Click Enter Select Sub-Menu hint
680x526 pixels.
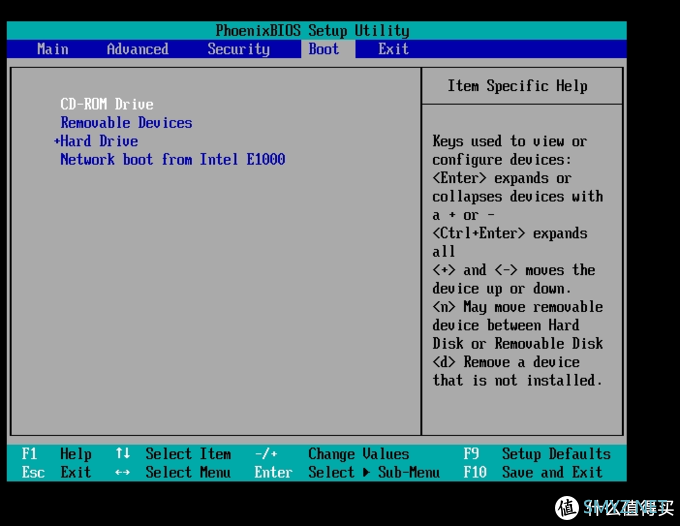347,472
